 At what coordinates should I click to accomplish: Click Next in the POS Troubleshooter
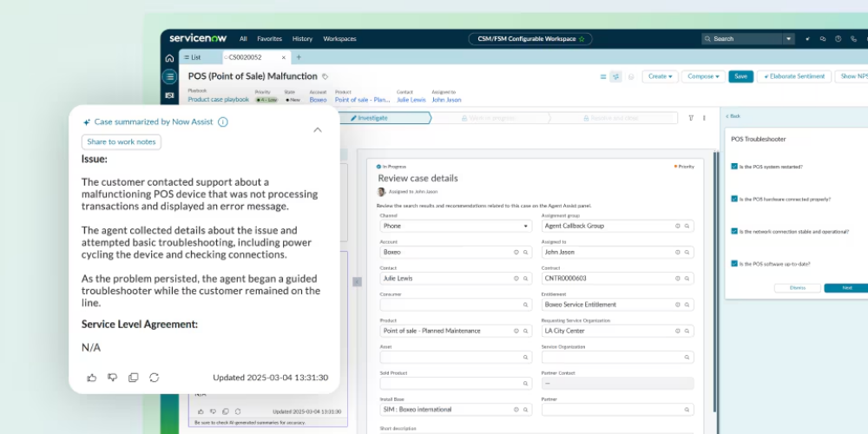coord(847,288)
